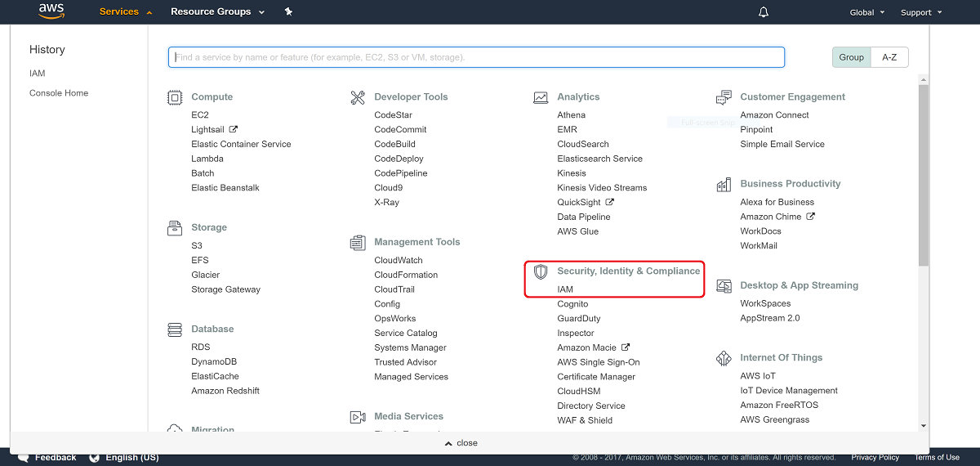The image size is (980, 466).
Task: Open the S3 service
Action: pos(197,246)
